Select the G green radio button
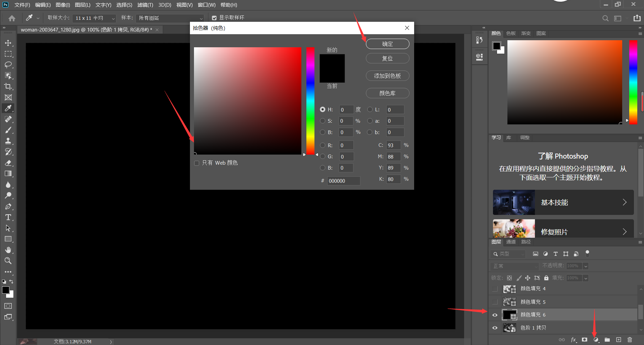Viewport: 644px width, 345px height. (x=323, y=156)
